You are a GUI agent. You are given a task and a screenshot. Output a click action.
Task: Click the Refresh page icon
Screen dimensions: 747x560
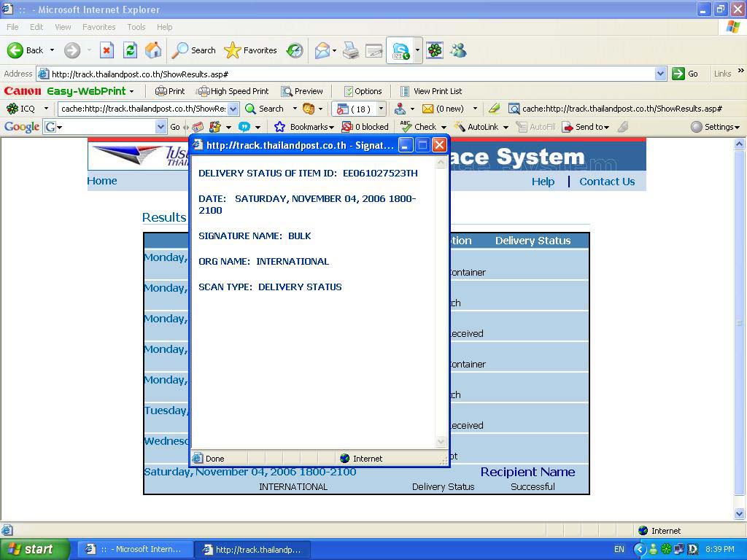[x=130, y=50]
